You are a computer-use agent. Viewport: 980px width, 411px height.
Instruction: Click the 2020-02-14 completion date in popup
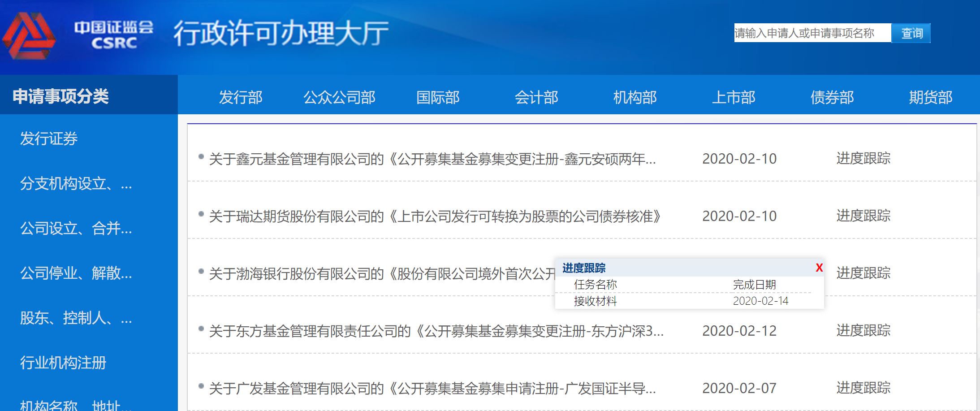click(x=760, y=301)
